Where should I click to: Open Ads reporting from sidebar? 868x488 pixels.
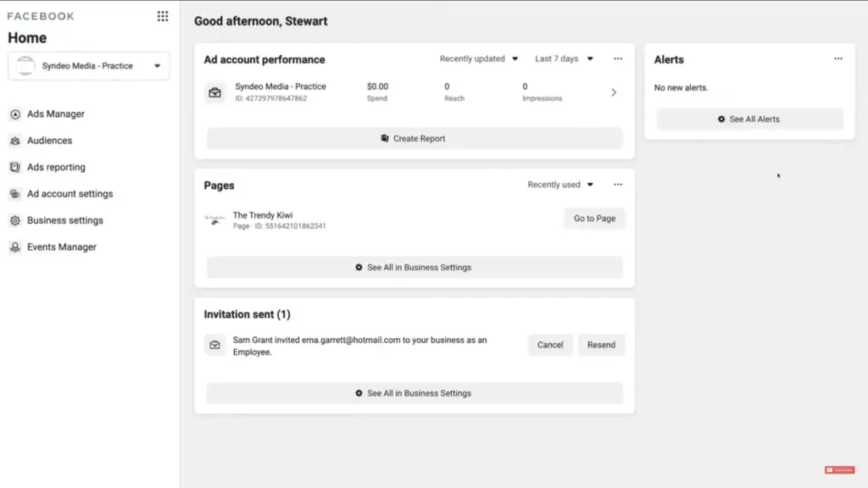click(x=56, y=167)
